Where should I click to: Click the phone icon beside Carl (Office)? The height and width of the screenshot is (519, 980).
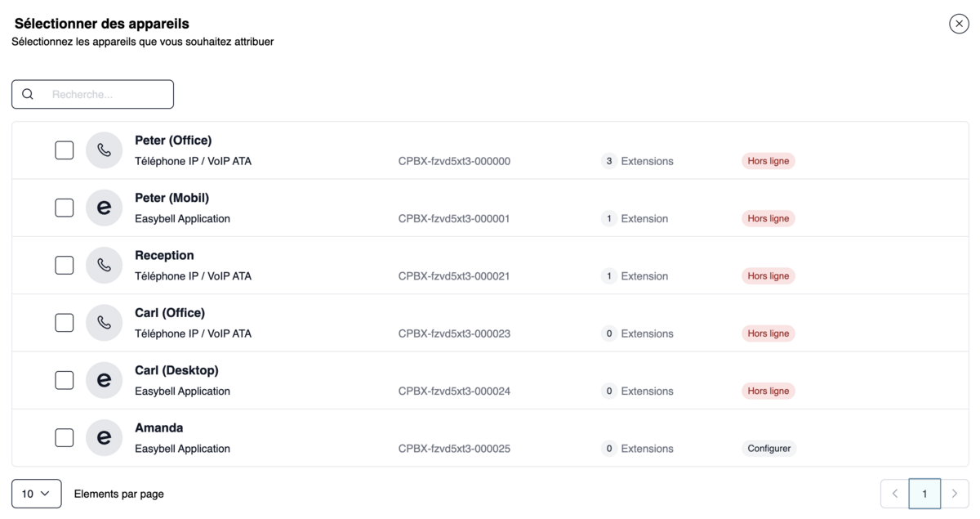pyautogui.click(x=104, y=323)
